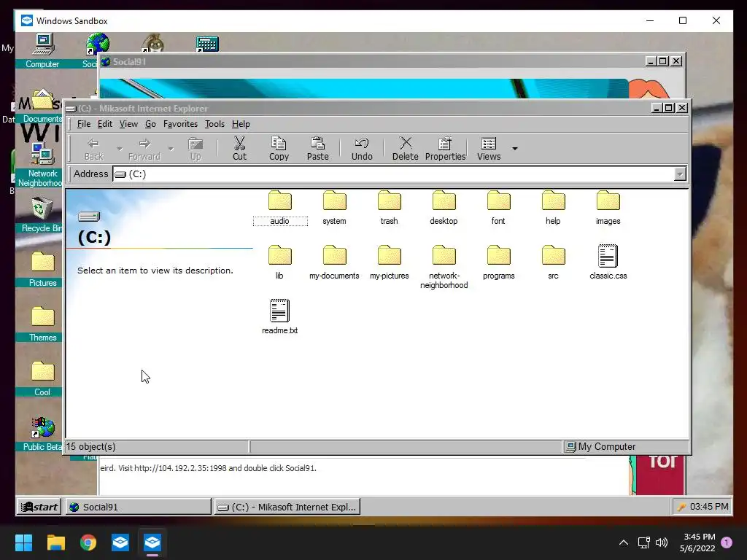
Task: Click the Copy toolbar button
Action: (279, 149)
